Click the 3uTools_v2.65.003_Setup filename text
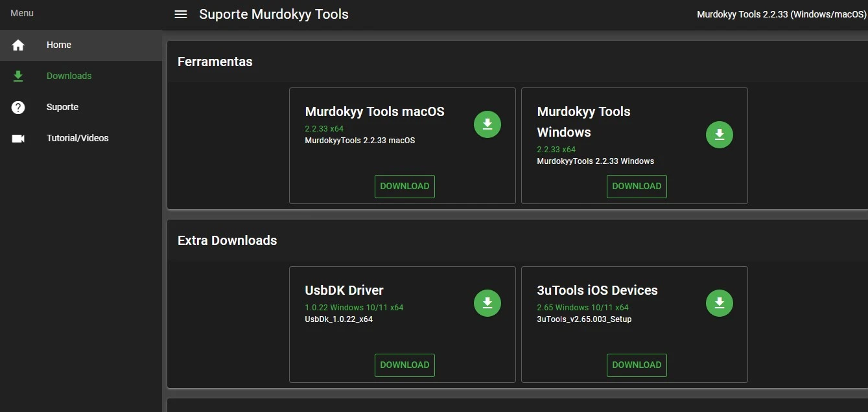This screenshot has width=868, height=412. point(584,319)
